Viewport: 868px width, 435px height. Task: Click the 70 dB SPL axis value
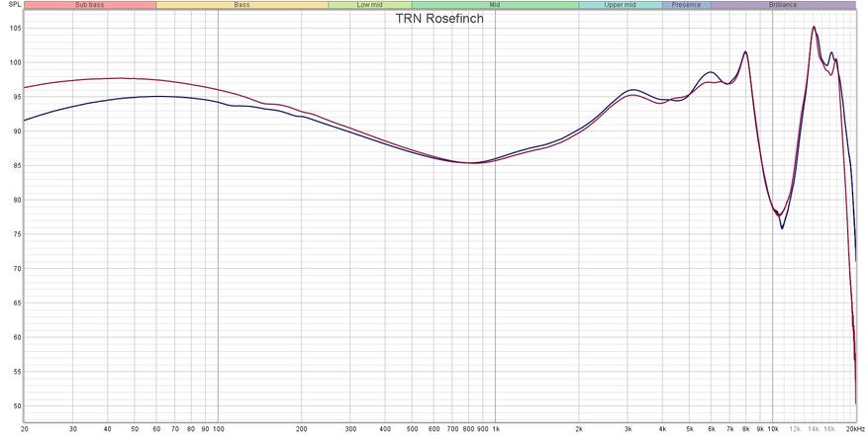pyautogui.click(x=17, y=269)
